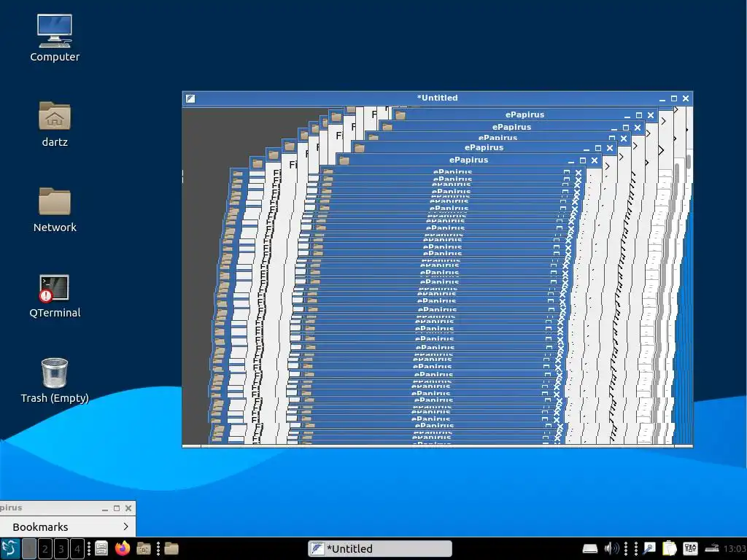The image size is (747, 560).
Task: Click the network connection tray icon
Action: (x=712, y=548)
